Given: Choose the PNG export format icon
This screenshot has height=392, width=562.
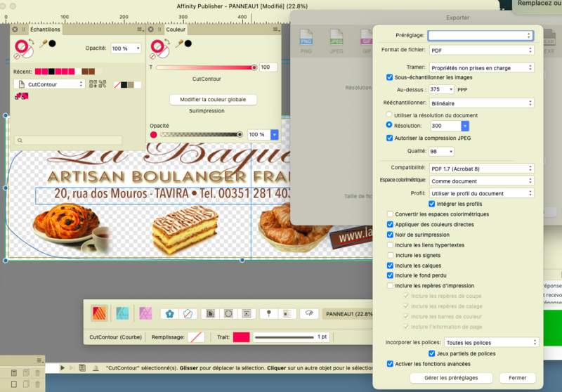Looking at the screenshot, I should tap(306, 41).
